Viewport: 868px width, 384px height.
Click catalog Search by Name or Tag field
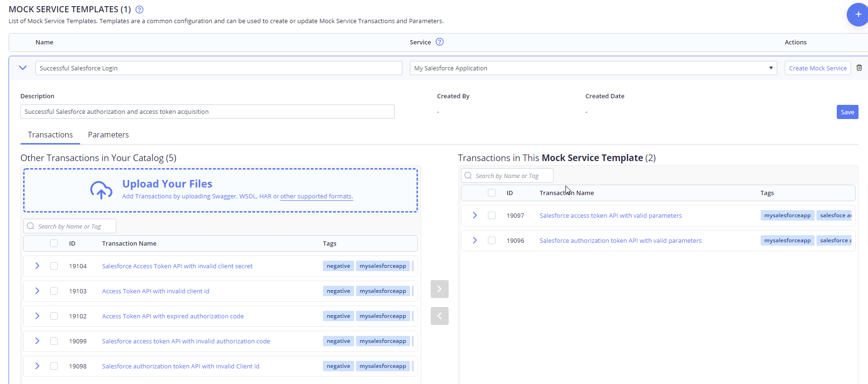coord(69,226)
